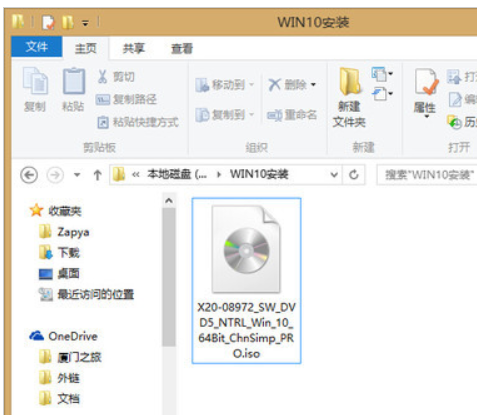Screen dimensions: 477x415
Task: Click Copy path (复制路径)
Action: tap(126, 99)
